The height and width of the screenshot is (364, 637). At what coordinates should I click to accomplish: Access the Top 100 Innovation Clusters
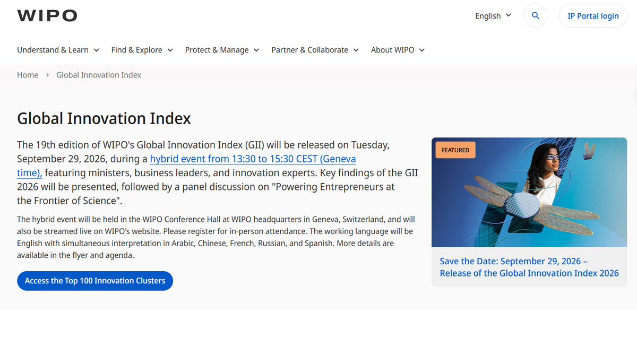point(95,281)
